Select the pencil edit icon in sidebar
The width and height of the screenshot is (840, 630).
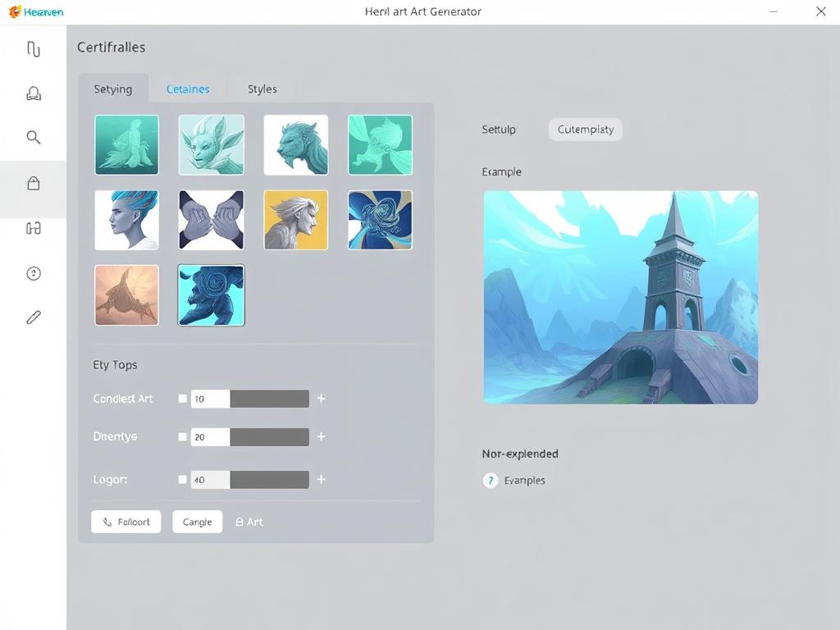(33, 317)
